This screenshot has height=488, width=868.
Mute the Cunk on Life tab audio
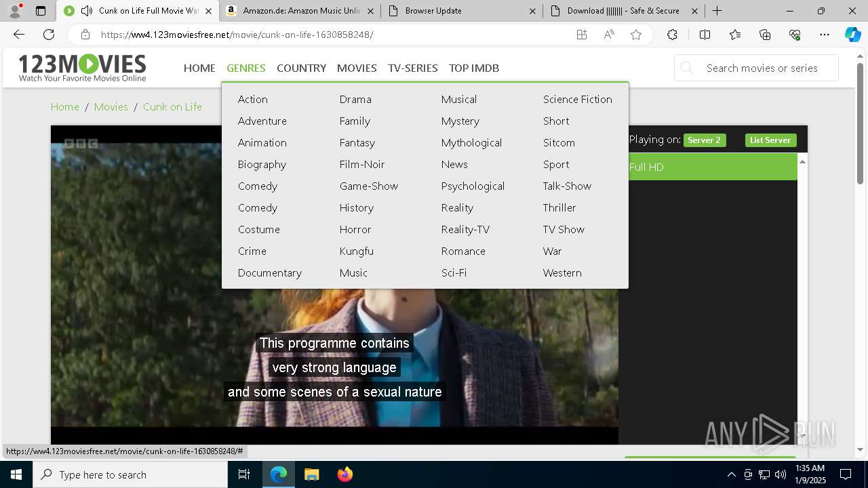coord(86,11)
